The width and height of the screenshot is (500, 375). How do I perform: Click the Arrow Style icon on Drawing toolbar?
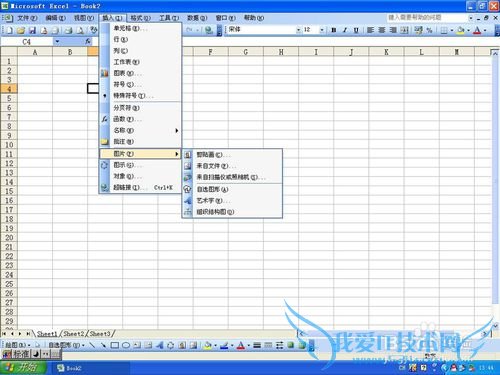point(279,345)
